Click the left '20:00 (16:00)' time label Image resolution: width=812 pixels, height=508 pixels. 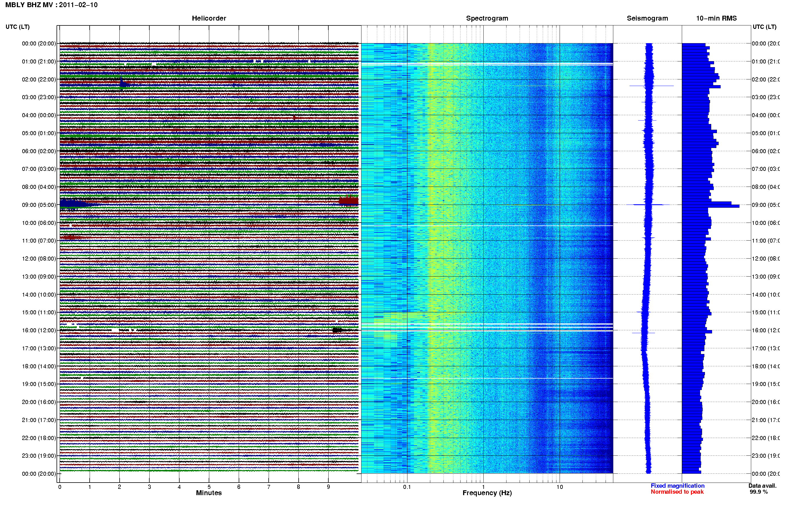pyautogui.click(x=39, y=402)
